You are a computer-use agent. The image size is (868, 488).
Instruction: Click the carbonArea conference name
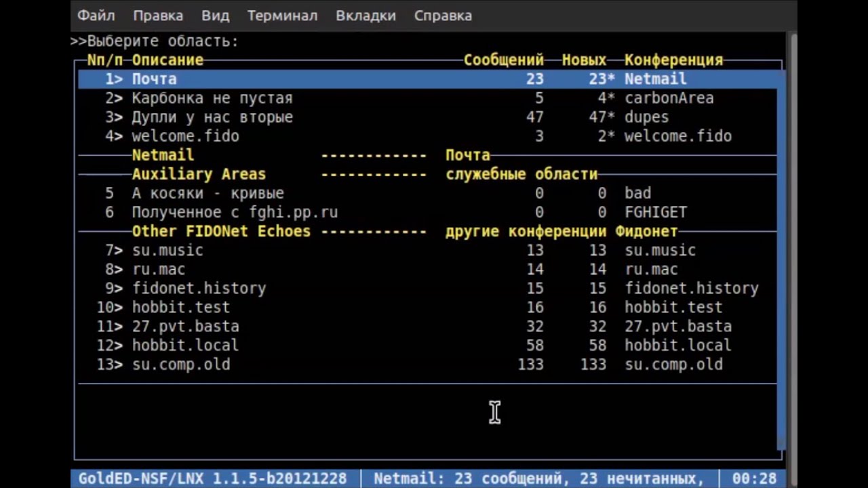[x=669, y=98]
